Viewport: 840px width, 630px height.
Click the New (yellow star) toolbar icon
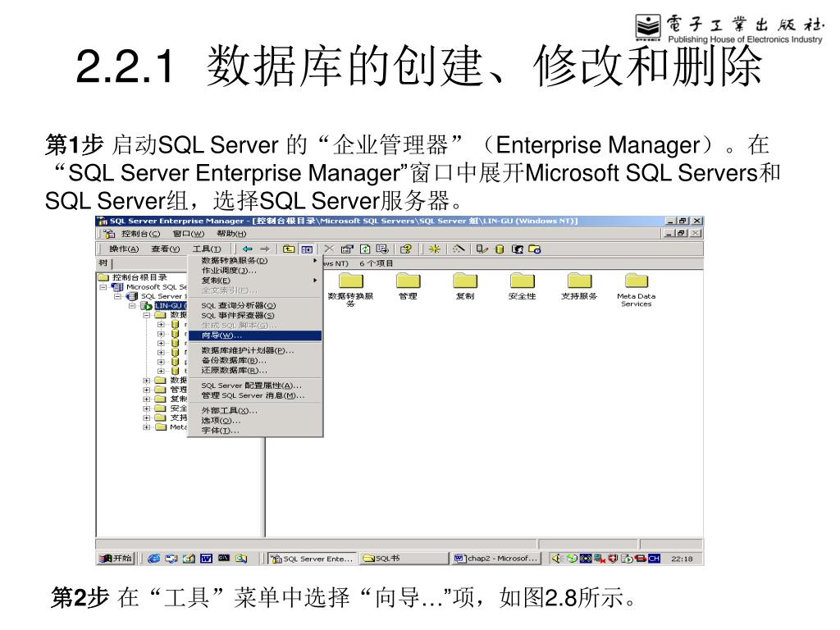(434, 249)
